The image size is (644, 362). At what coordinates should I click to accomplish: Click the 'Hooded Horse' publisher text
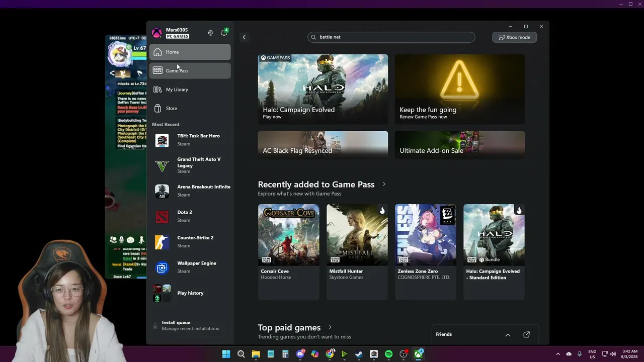click(x=276, y=278)
